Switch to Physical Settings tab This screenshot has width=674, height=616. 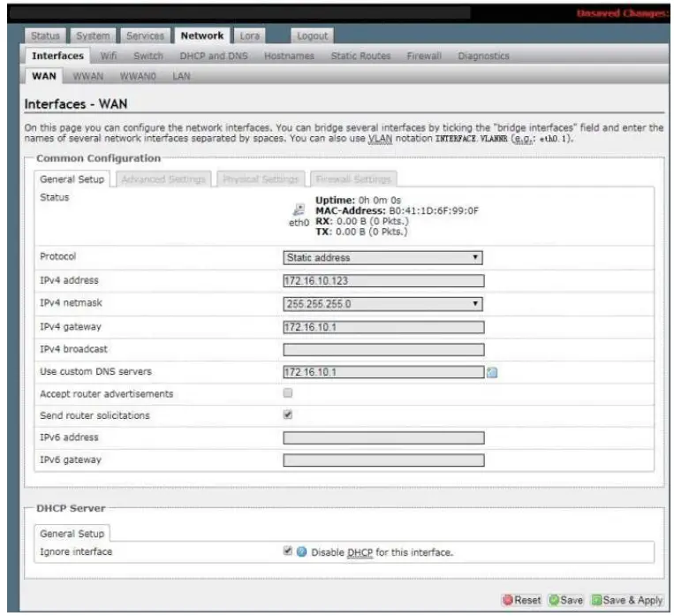click(x=261, y=179)
